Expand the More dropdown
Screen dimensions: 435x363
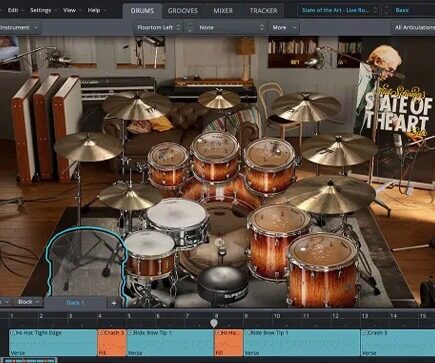284,28
